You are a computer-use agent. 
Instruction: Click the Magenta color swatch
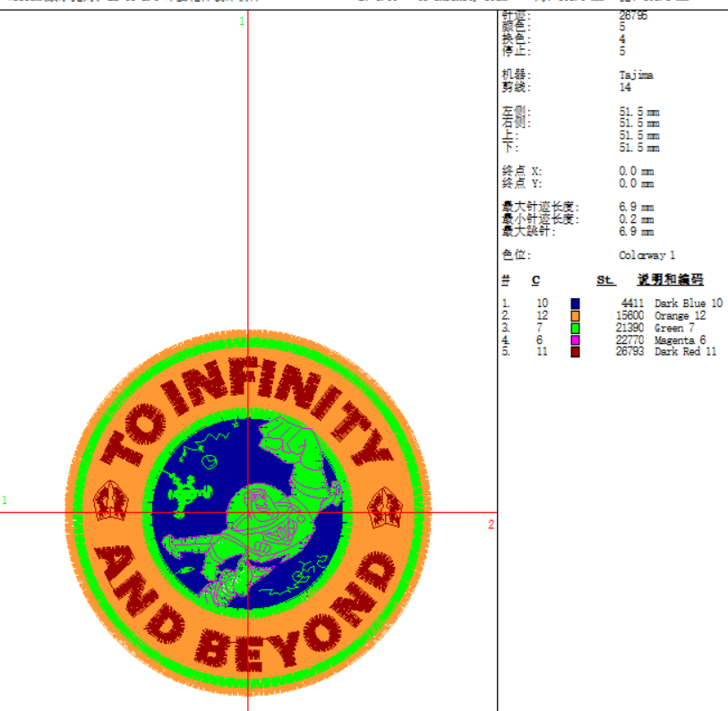(x=575, y=340)
